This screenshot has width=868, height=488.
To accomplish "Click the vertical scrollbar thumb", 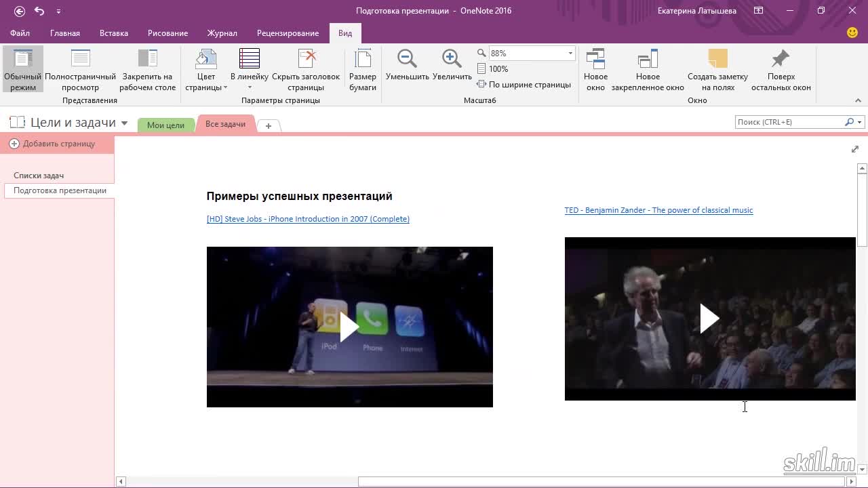I will [x=863, y=211].
